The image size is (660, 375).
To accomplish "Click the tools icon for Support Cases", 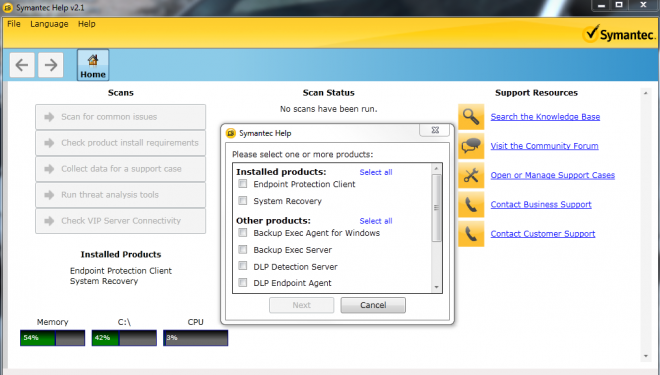I will click(x=471, y=175).
